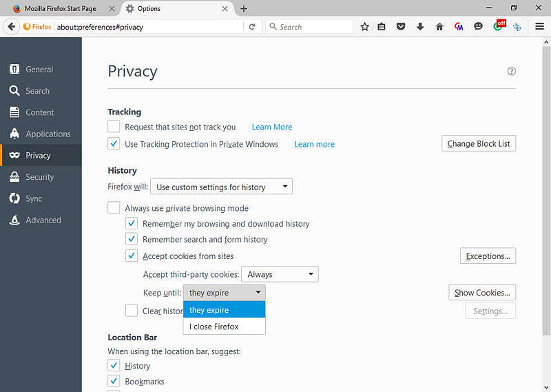Open cookie Exceptions button
Viewport: 551px width, 392px height.
click(x=488, y=256)
